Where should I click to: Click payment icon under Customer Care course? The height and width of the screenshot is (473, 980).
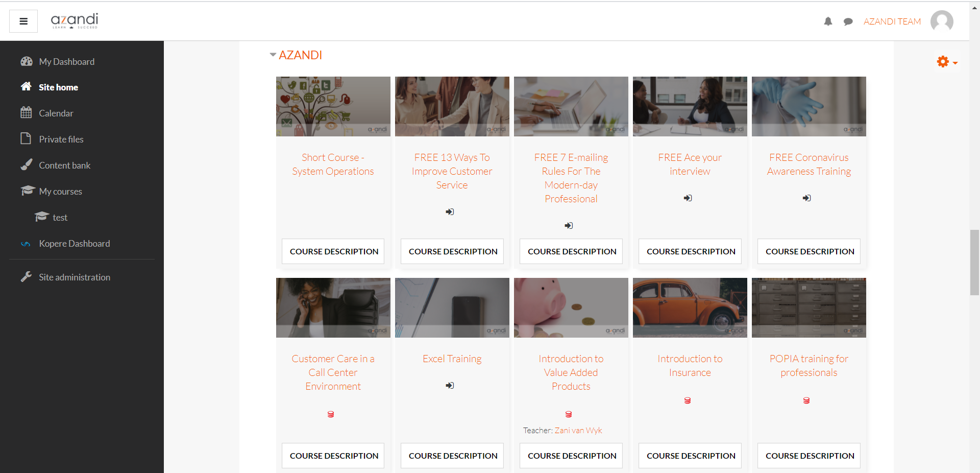[x=331, y=414]
